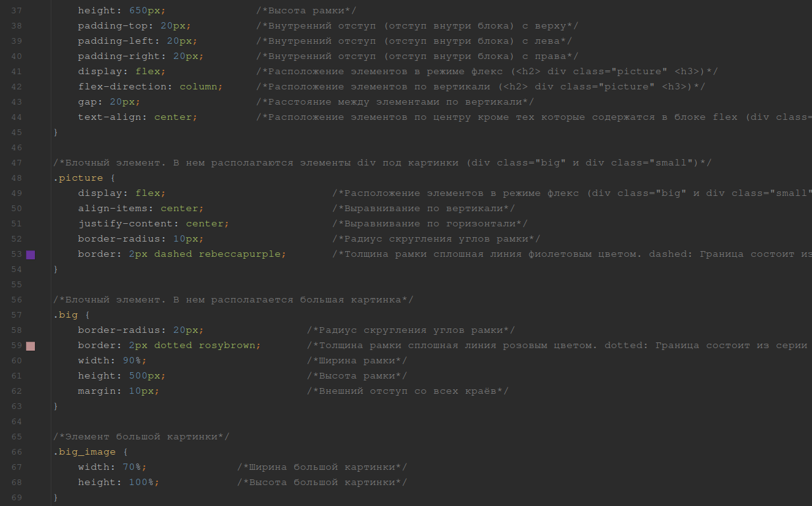Click line number 45 in the gutter
This screenshot has height=506, width=812.
pos(16,133)
